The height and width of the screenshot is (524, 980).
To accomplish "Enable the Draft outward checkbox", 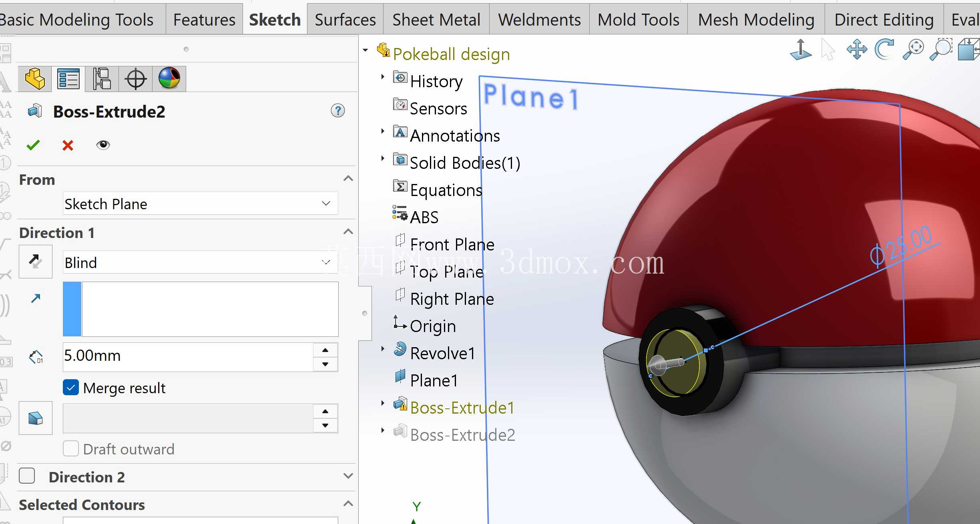I will tap(71, 449).
